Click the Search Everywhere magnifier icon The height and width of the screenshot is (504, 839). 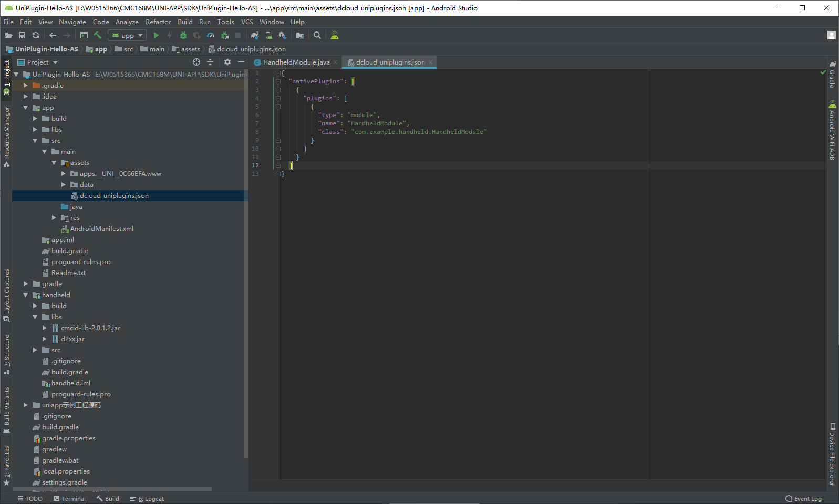pyautogui.click(x=317, y=35)
